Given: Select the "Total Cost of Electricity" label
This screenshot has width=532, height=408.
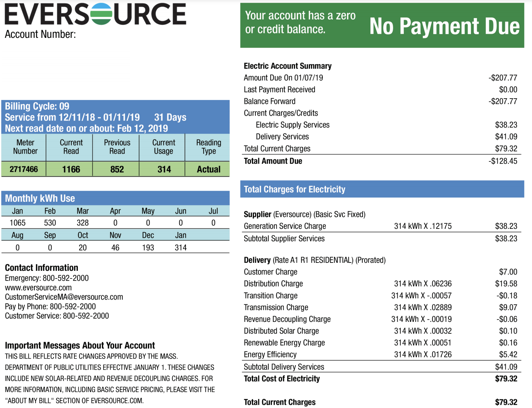Looking at the screenshot, I should pyautogui.click(x=282, y=379).
